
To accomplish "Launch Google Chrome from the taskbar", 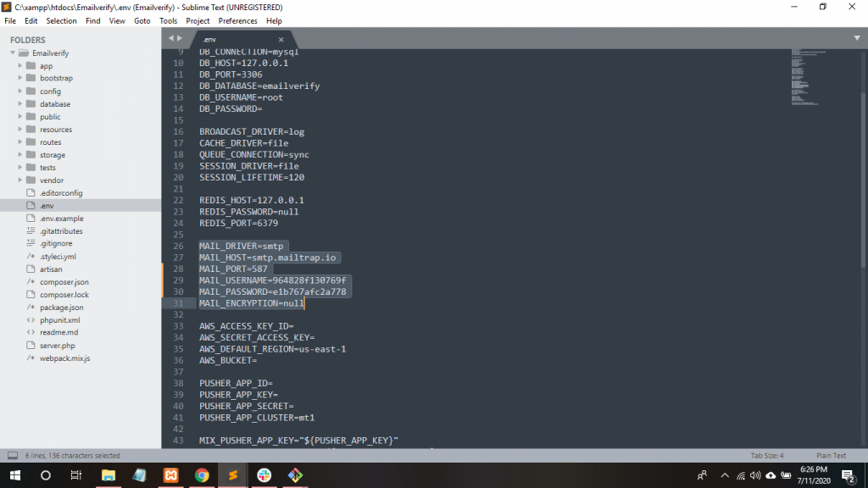I will pos(202,475).
